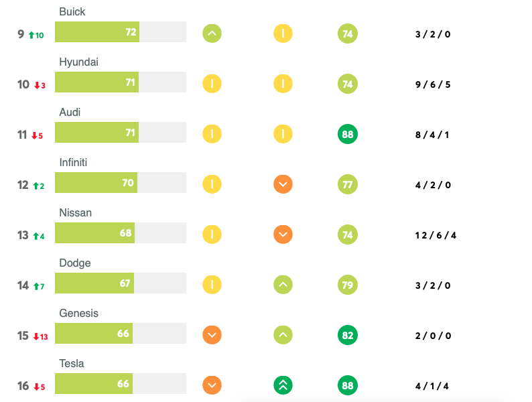
Task: Click Audi's dark green 88 score badge
Action: click(347, 134)
